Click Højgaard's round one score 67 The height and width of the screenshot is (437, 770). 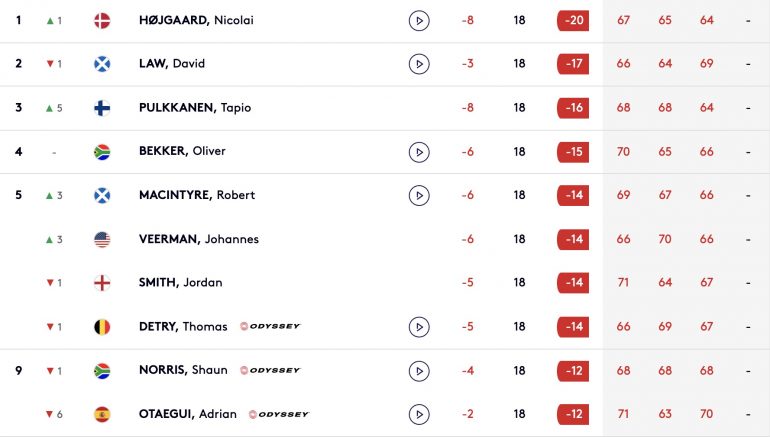[623, 21]
